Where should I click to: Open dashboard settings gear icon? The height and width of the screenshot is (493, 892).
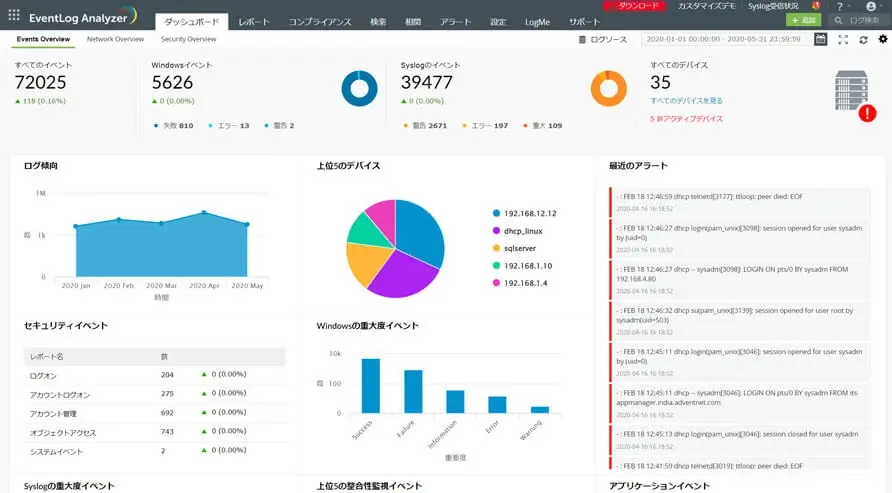pos(883,39)
